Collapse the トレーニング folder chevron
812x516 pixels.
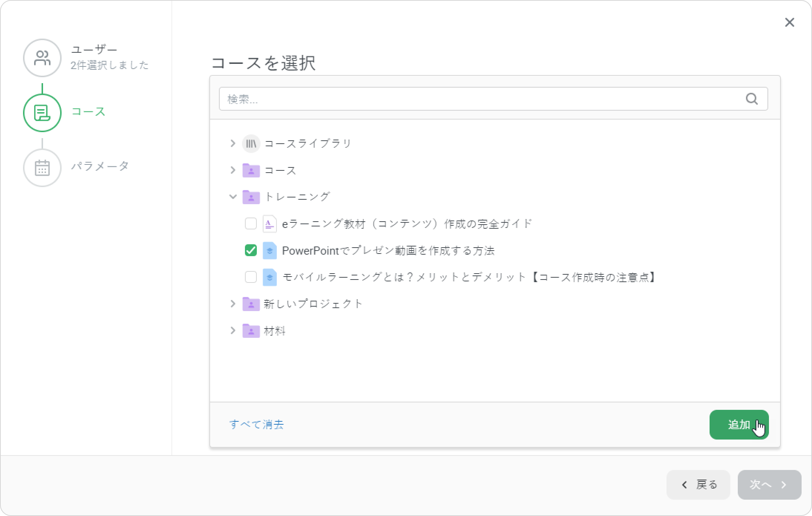233,197
